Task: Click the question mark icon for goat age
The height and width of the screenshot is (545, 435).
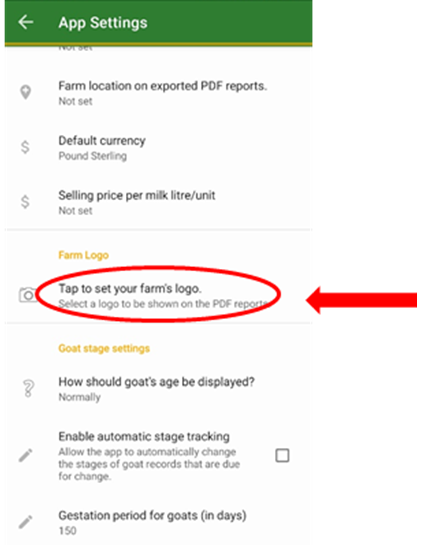Action: pyautogui.click(x=28, y=388)
